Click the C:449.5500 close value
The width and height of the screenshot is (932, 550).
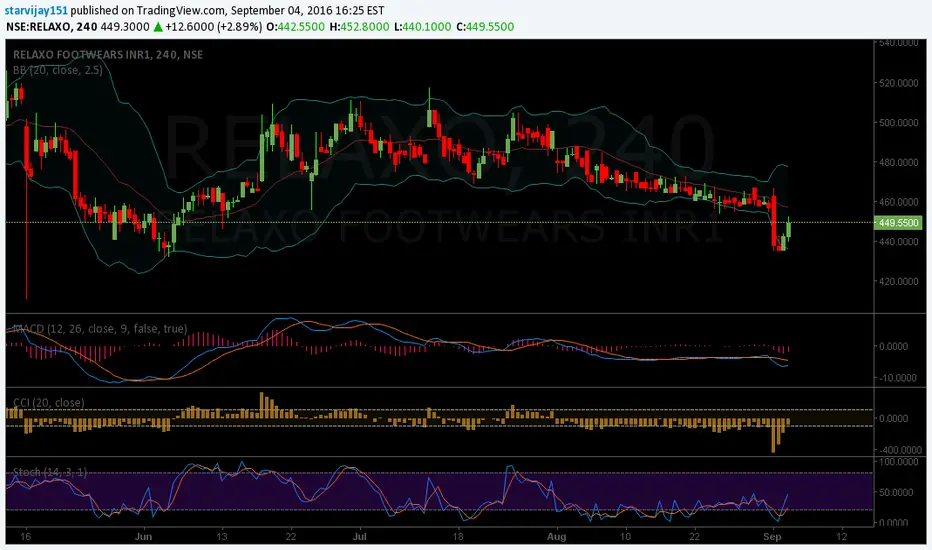tap(485, 27)
